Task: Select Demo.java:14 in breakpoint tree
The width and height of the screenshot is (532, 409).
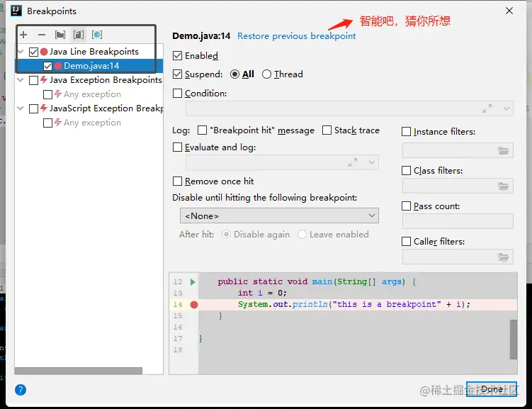Action: coord(89,66)
